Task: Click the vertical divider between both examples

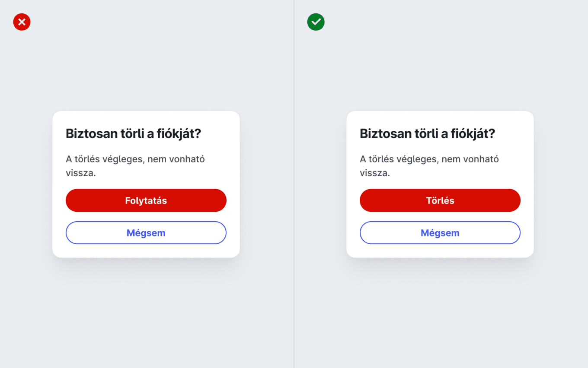Action: (x=294, y=184)
